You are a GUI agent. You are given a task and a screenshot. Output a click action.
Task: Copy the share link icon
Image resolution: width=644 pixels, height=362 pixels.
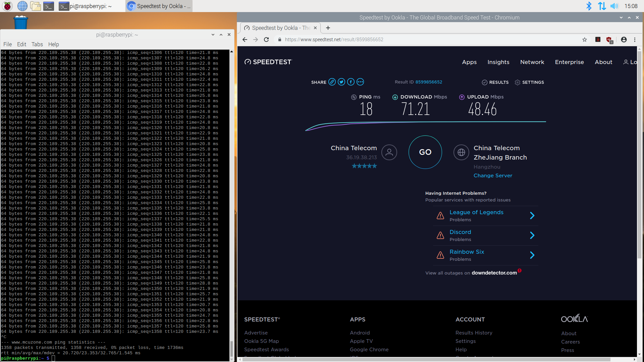point(332,82)
